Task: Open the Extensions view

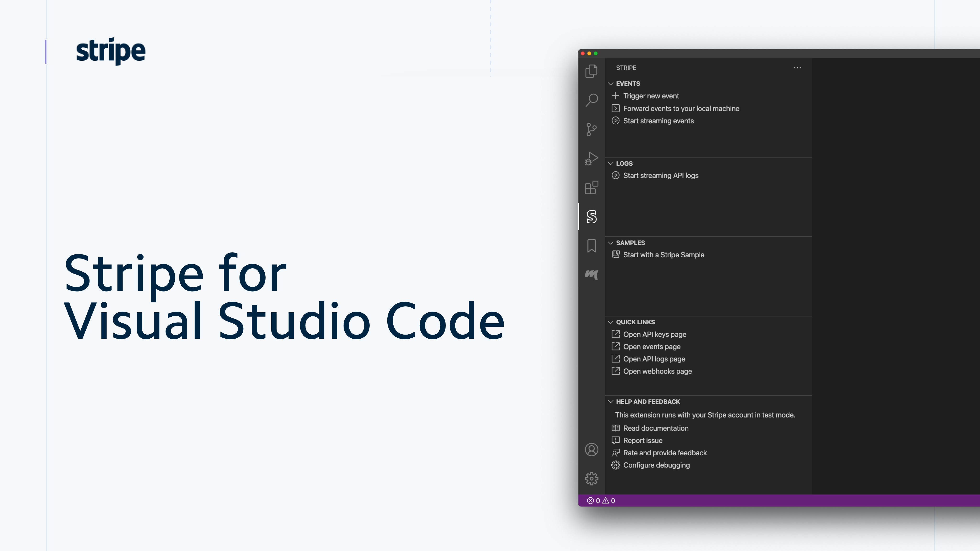Action: click(x=591, y=187)
